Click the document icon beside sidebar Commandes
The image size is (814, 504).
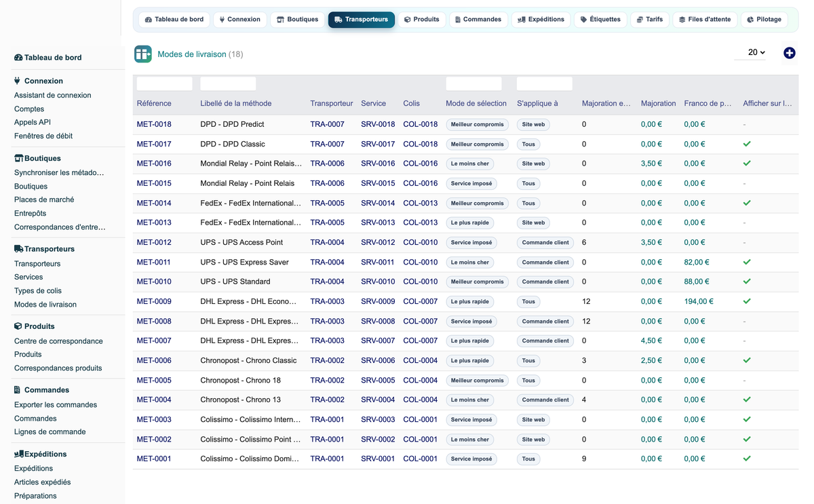point(17,390)
